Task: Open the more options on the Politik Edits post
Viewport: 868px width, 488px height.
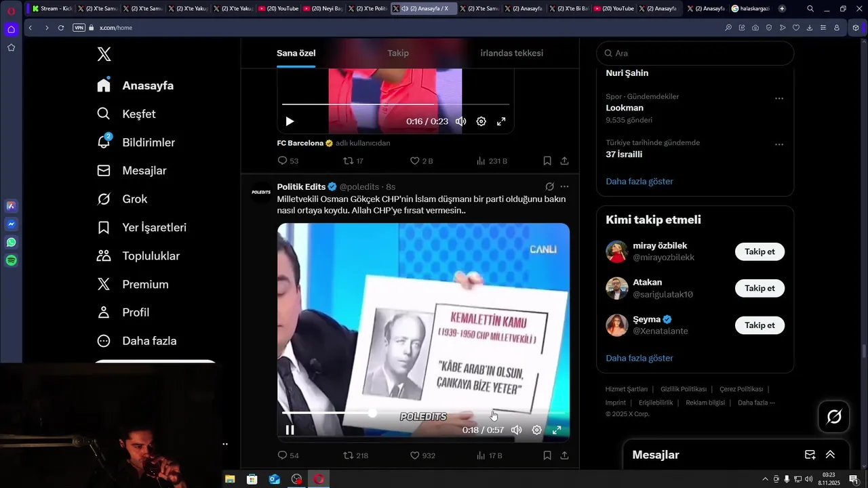Action: 564,186
